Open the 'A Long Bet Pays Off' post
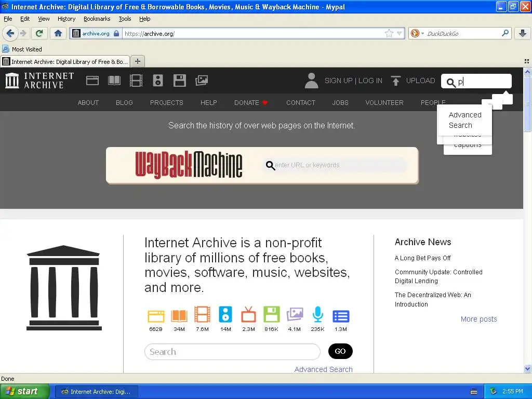The width and height of the screenshot is (532, 399). (422, 258)
